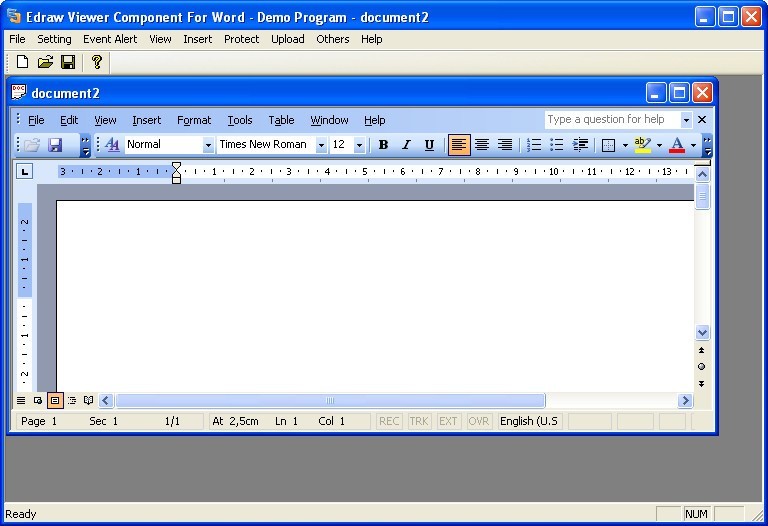
Task: Click the 'Type a question for help' box
Action: (612, 119)
